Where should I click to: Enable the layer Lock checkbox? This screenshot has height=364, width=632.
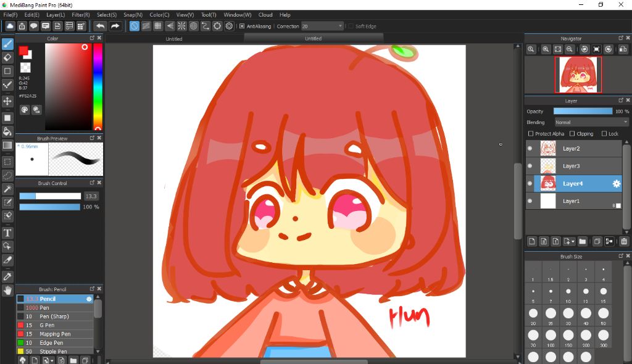[x=604, y=133]
